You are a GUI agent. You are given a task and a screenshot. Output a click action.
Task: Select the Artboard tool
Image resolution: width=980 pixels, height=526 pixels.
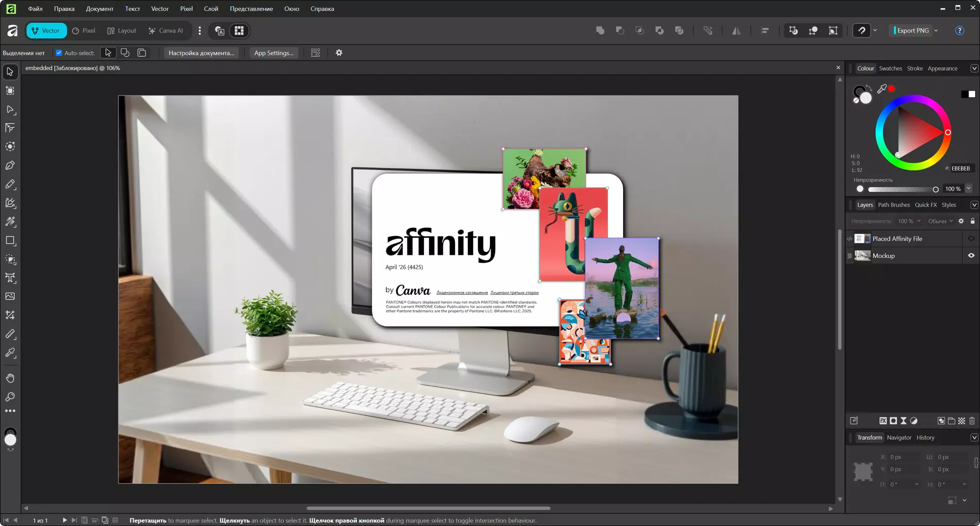pos(10,91)
